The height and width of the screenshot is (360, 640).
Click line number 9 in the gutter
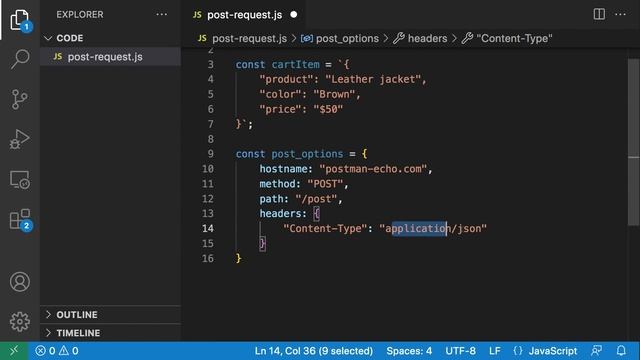pyautogui.click(x=210, y=154)
